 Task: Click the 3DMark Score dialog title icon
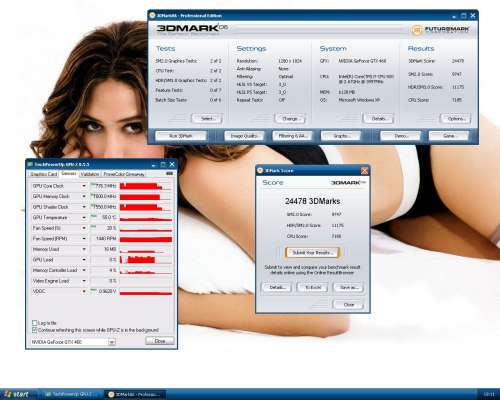260,171
